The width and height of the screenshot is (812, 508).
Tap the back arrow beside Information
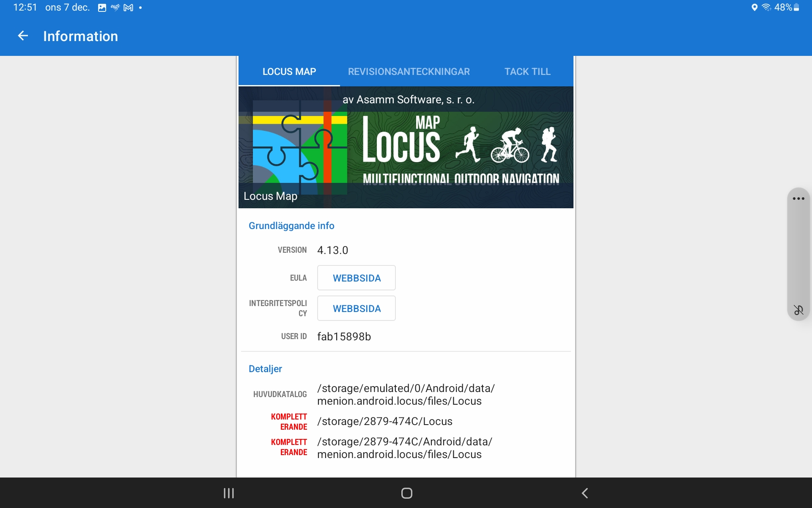[23, 36]
